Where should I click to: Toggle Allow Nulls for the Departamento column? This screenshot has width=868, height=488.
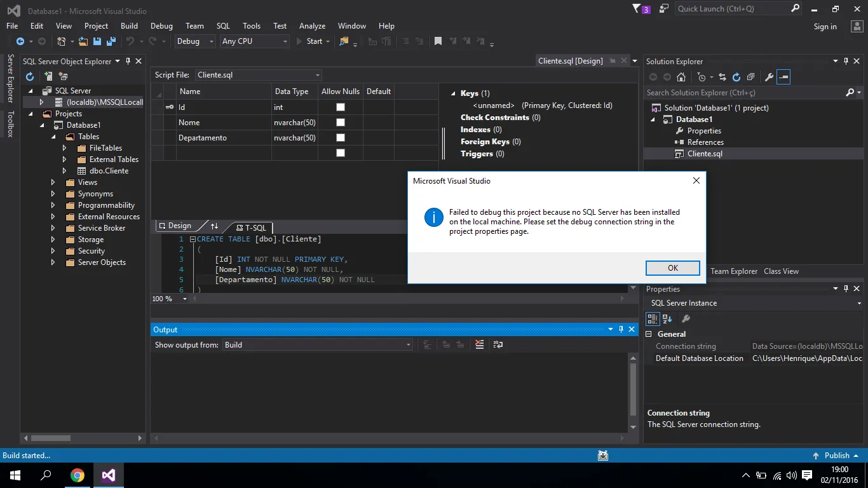tap(341, 138)
